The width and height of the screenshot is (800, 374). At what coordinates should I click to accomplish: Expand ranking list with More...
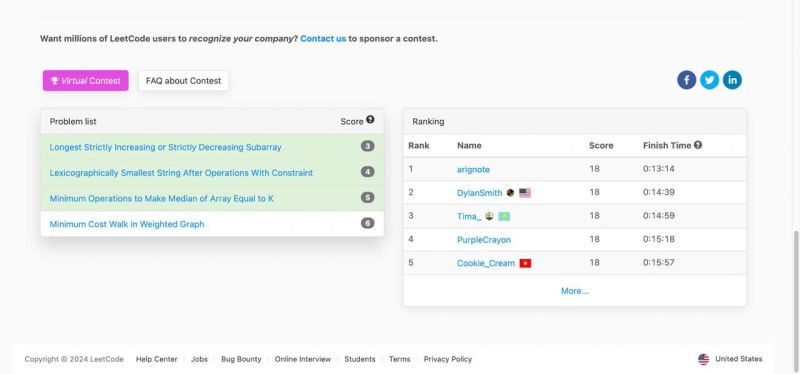click(574, 291)
